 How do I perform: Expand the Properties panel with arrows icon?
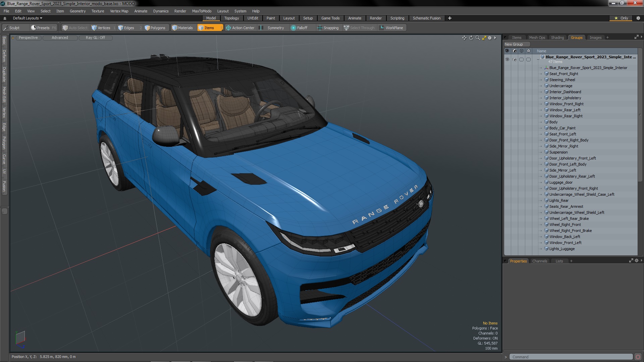(x=631, y=260)
